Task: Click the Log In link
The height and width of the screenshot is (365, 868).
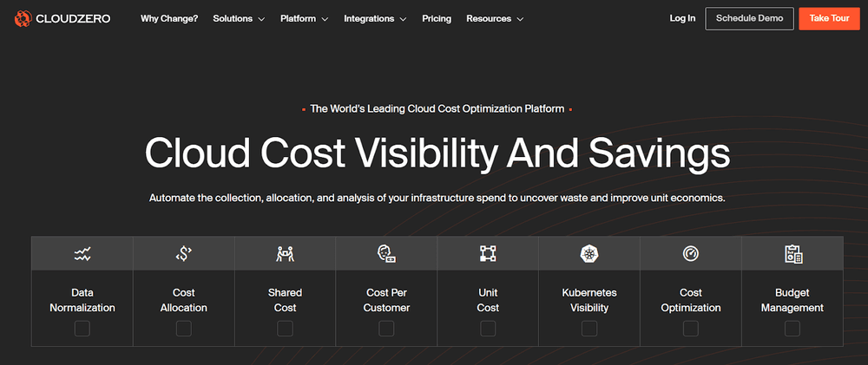Action: click(682, 18)
